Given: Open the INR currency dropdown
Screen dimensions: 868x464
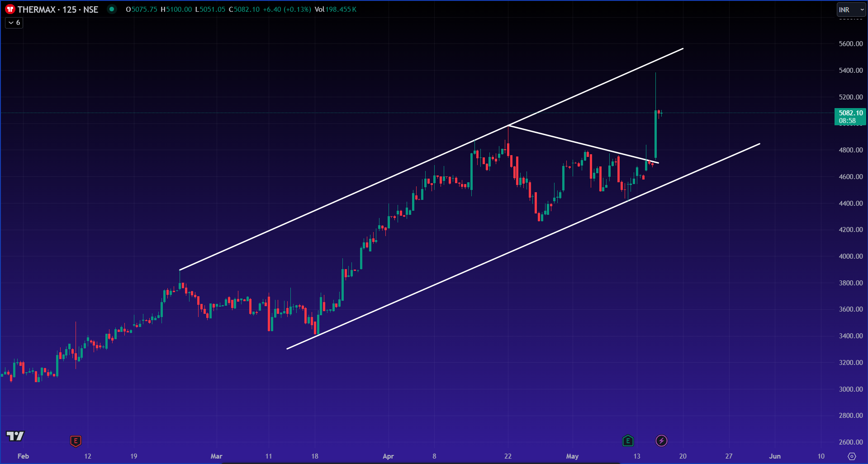Looking at the screenshot, I should click(851, 9).
